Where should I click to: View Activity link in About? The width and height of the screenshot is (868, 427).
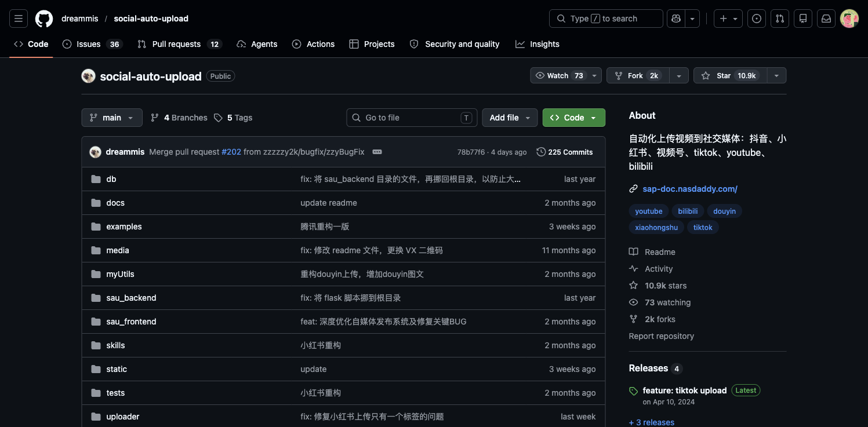tap(651, 269)
